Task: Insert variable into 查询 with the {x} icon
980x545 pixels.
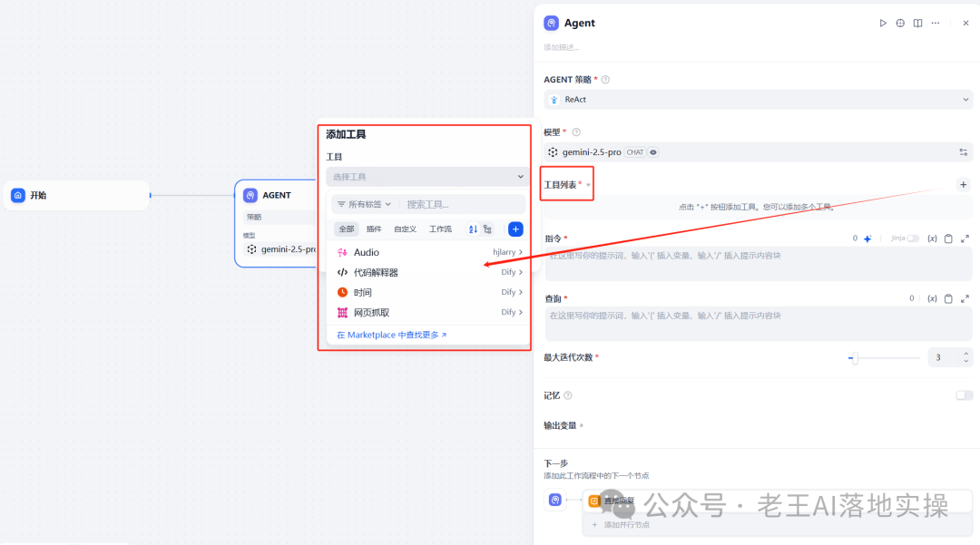Action: click(x=932, y=298)
